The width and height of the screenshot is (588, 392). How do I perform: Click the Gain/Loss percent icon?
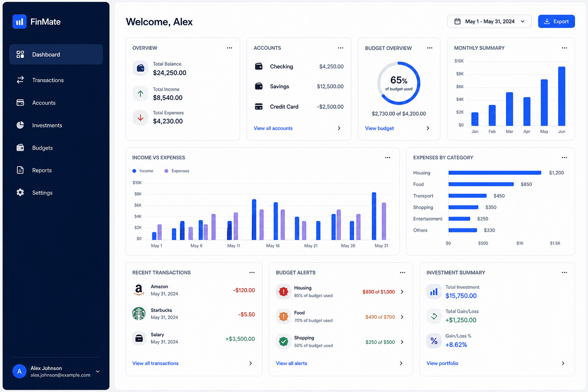click(x=434, y=341)
